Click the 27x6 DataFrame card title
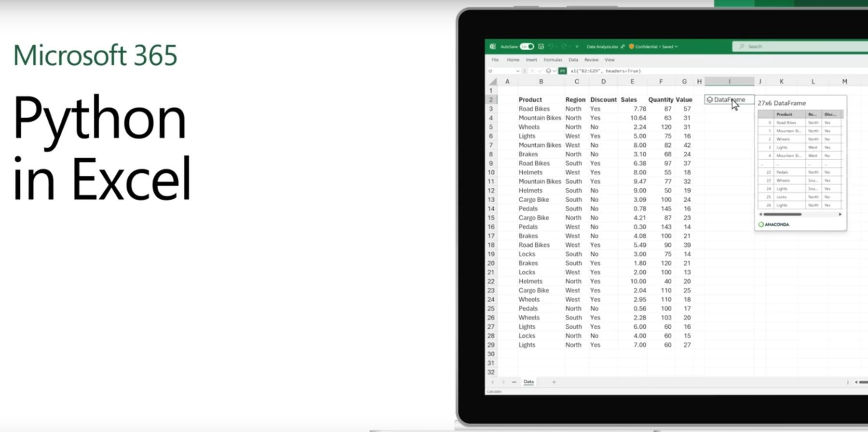 click(x=781, y=103)
